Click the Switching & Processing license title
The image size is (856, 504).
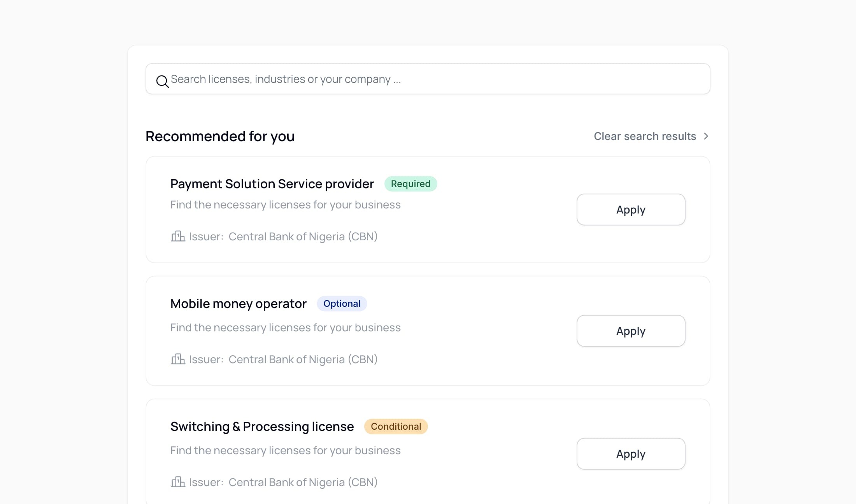[x=262, y=427]
